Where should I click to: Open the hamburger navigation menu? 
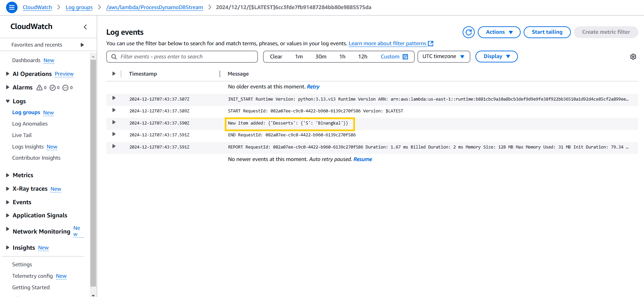[x=12, y=7]
